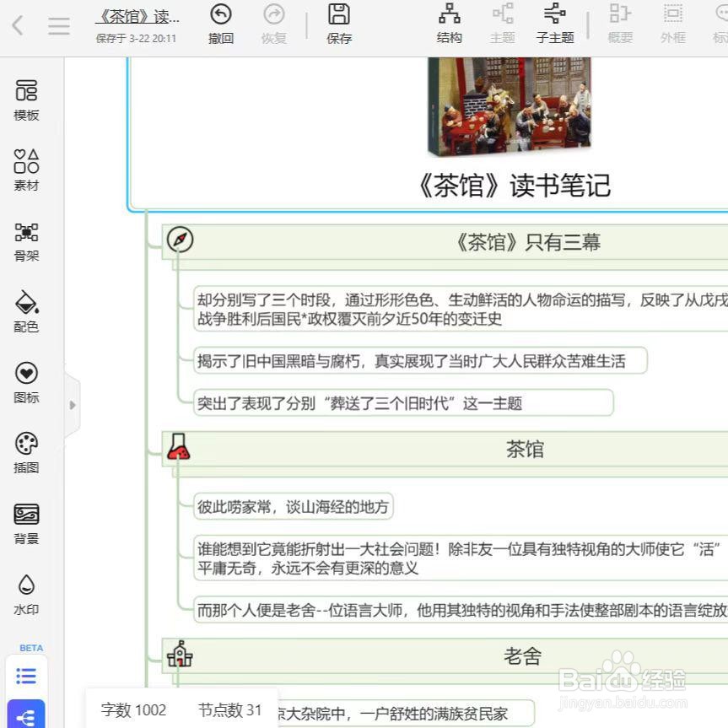Open the 骨架 skeleton panel
728x728 pixels.
tap(26, 241)
